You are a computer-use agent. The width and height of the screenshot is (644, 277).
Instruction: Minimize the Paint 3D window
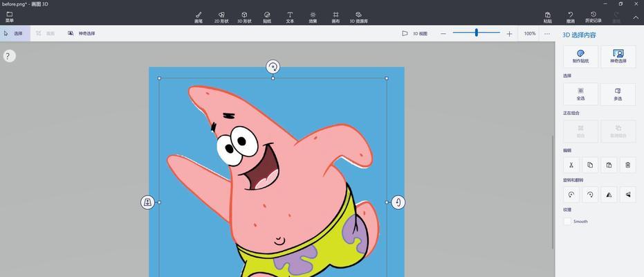(605, 3)
